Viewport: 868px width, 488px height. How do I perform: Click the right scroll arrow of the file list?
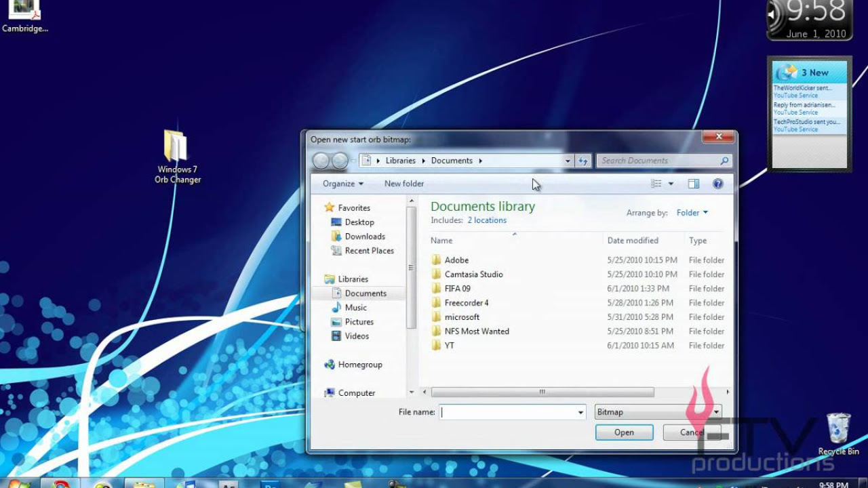(x=728, y=392)
